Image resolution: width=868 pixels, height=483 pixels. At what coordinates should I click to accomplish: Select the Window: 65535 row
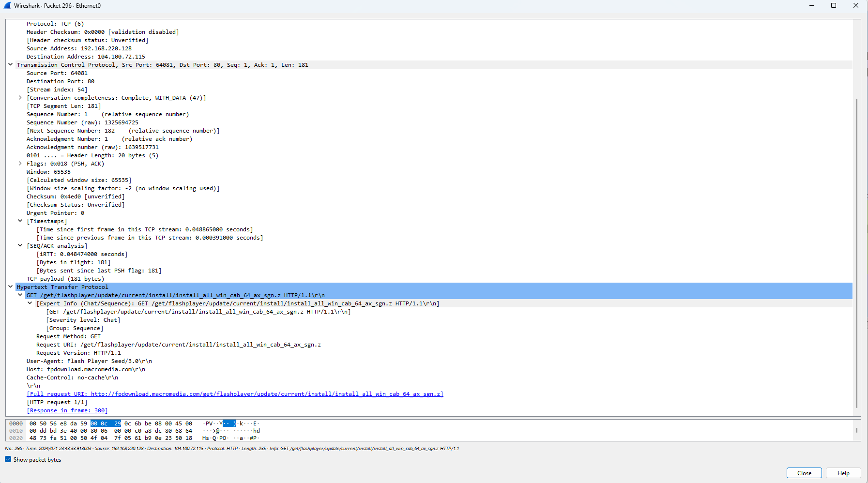tap(48, 172)
